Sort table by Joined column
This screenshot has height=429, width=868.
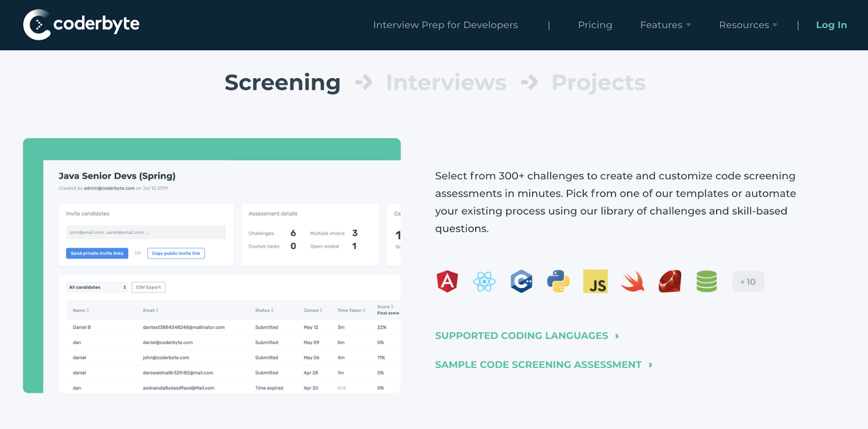coord(313,311)
